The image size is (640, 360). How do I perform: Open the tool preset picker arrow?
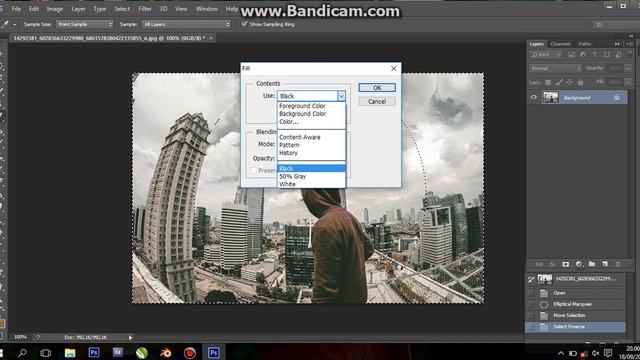(15, 24)
